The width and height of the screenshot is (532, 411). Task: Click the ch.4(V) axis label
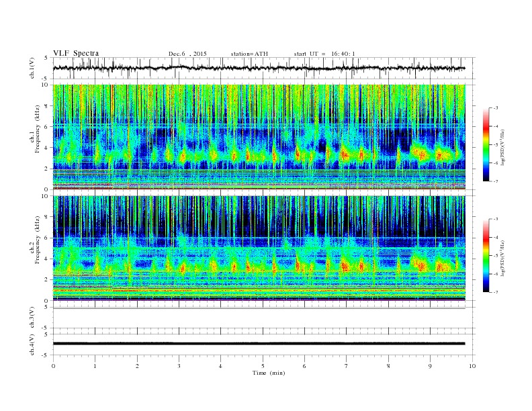click(x=32, y=345)
